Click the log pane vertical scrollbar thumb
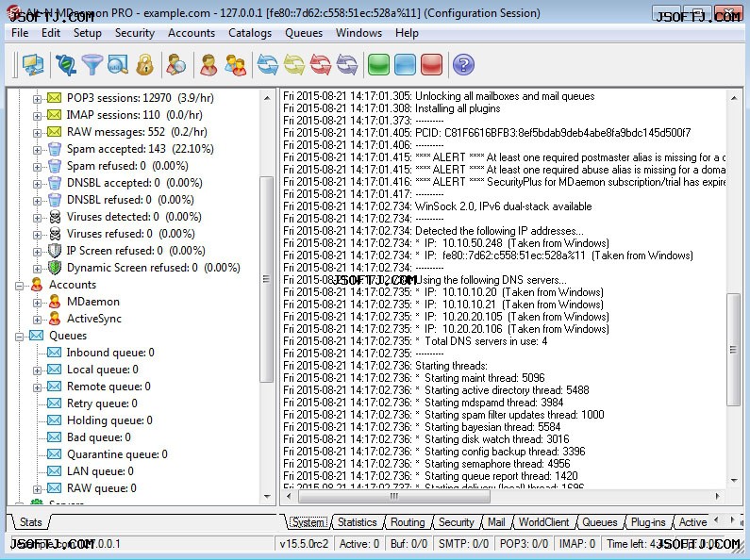 pyautogui.click(x=733, y=350)
